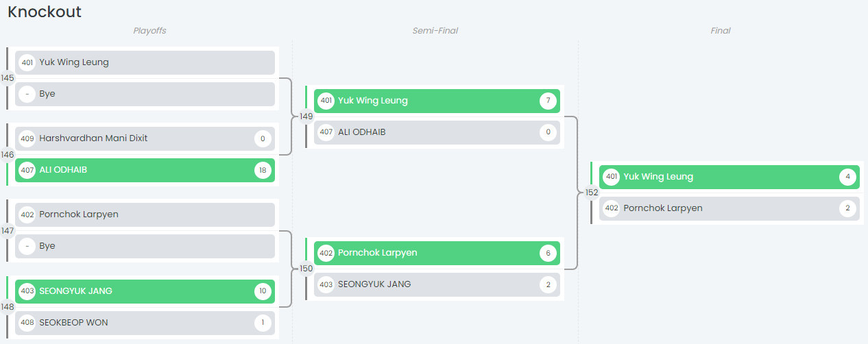Click Yuk Wing Leung's Semi-Final score of 7
The image size is (868, 344).
click(548, 101)
